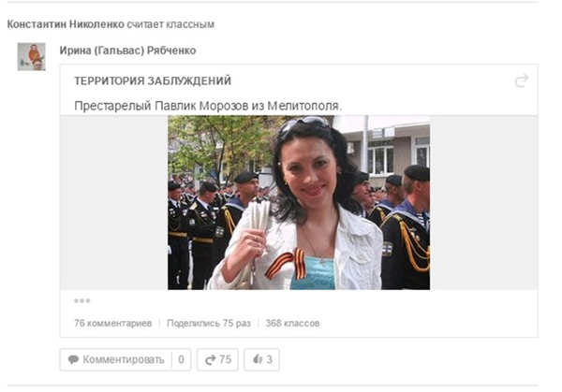Click the gray area left of the photo
562x392 pixels.
click(x=114, y=203)
